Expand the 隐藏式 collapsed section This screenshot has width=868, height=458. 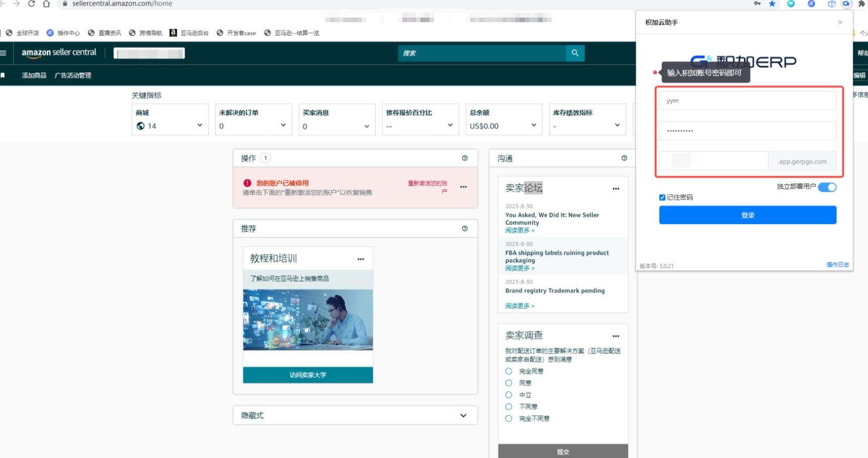[355, 415]
